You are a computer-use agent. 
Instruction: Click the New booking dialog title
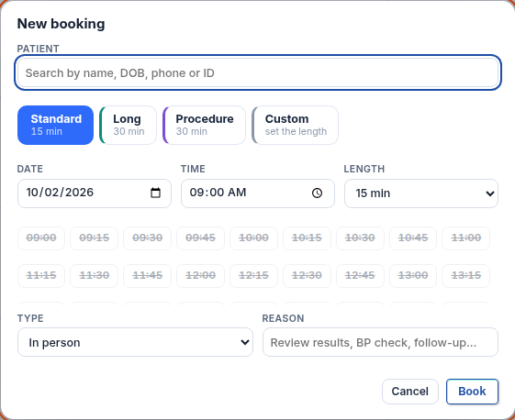[x=62, y=24]
